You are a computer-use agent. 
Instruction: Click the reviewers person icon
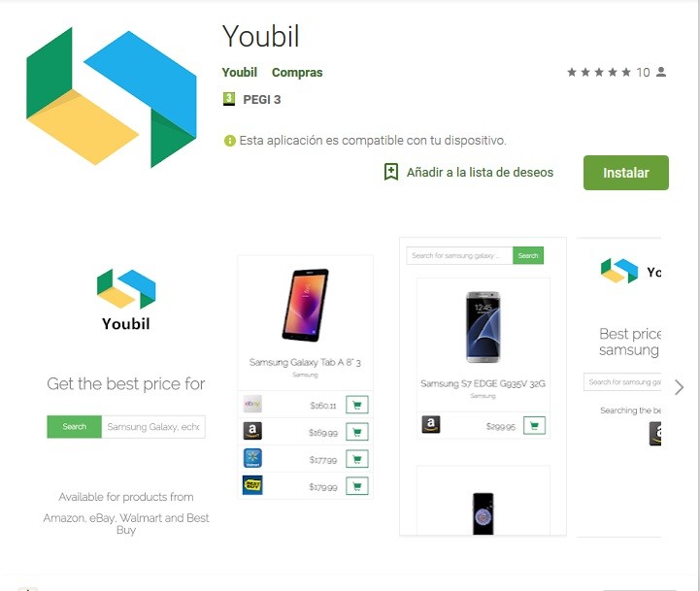[661, 72]
